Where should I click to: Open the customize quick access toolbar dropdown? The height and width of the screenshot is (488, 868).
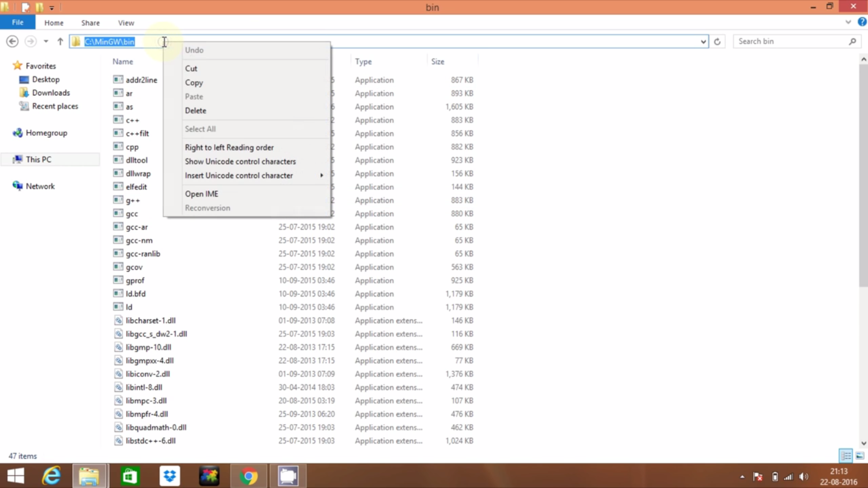pyautogui.click(x=52, y=7)
